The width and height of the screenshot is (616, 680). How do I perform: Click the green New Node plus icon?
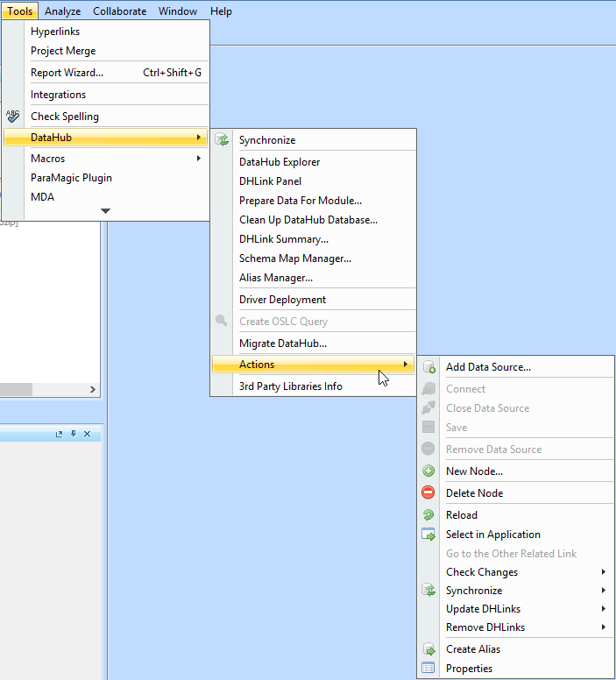coord(428,471)
